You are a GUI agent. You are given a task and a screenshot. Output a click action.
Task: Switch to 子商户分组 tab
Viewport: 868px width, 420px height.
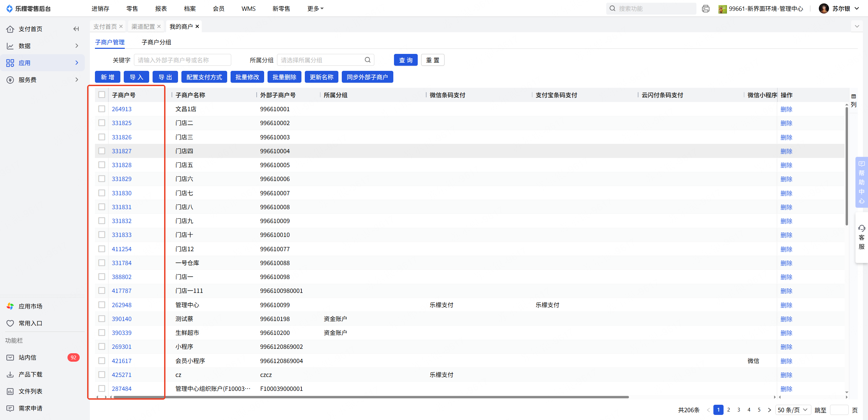tap(156, 42)
